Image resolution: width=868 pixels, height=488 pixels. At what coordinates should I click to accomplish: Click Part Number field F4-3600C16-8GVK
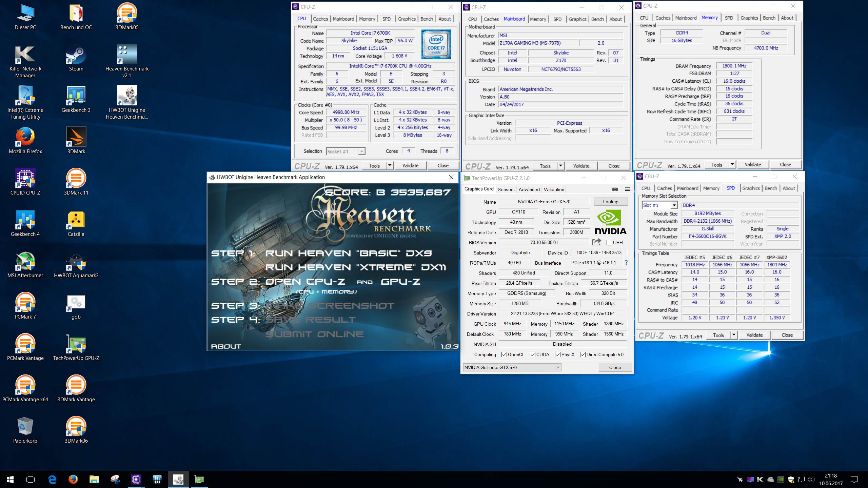(x=707, y=237)
